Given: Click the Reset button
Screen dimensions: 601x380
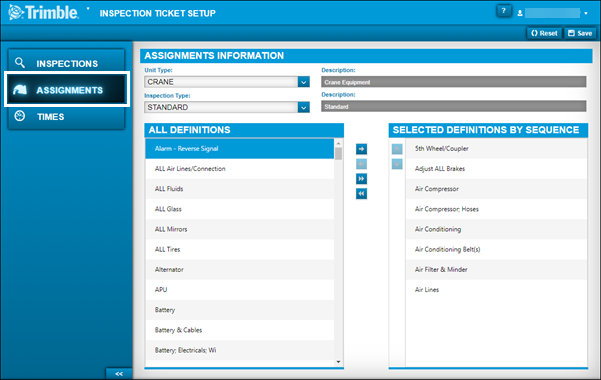Looking at the screenshot, I should (x=544, y=33).
